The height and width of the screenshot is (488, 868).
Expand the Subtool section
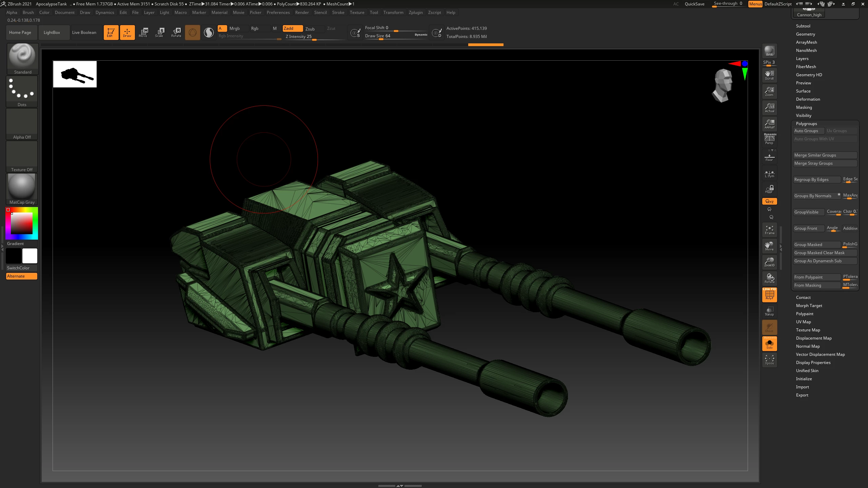pyautogui.click(x=803, y=26)
